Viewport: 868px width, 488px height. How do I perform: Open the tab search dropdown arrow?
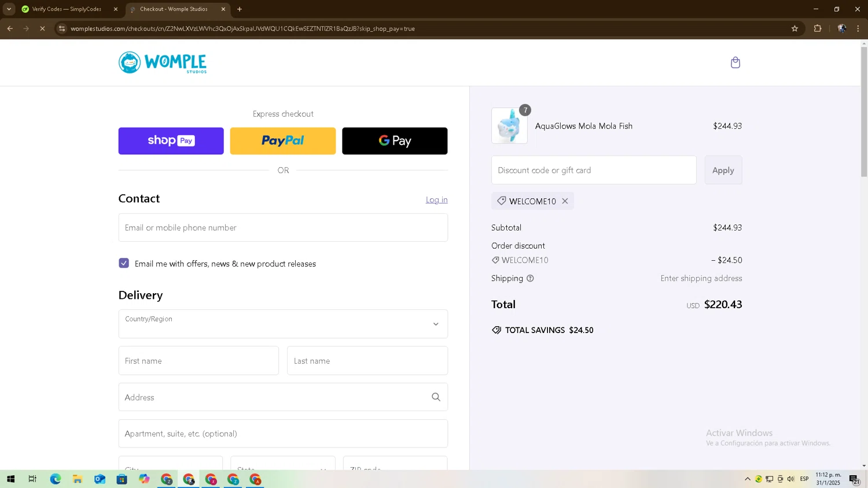pos(9,9)
